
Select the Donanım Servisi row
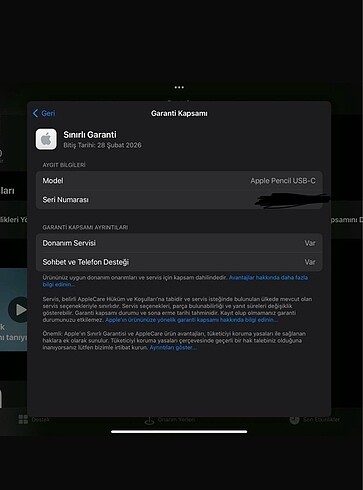(179, 243)
